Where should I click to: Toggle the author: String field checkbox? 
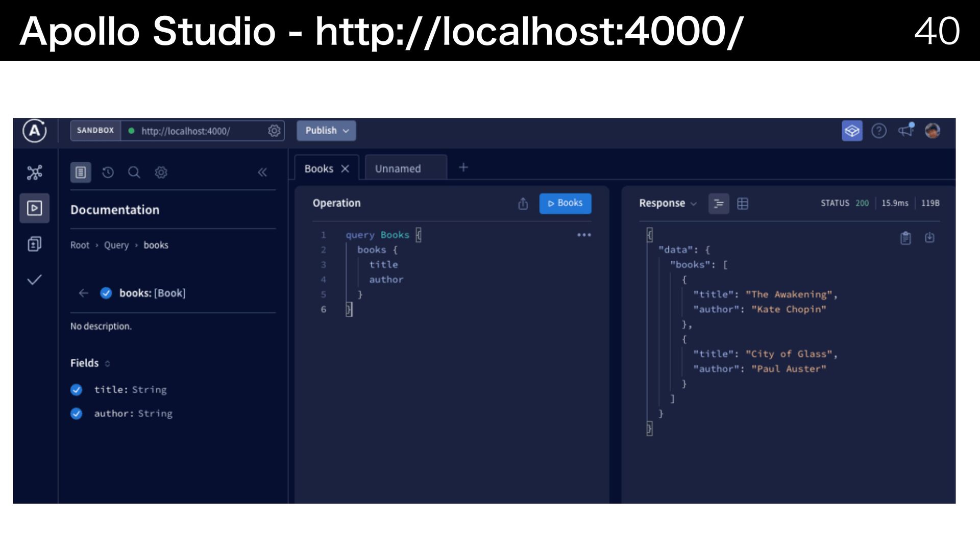point(77,414)
